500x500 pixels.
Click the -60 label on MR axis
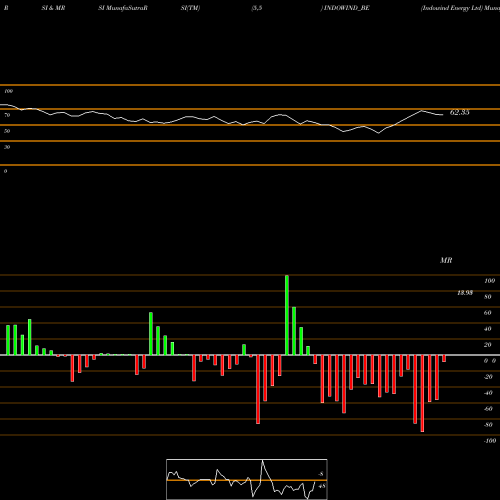488,409
